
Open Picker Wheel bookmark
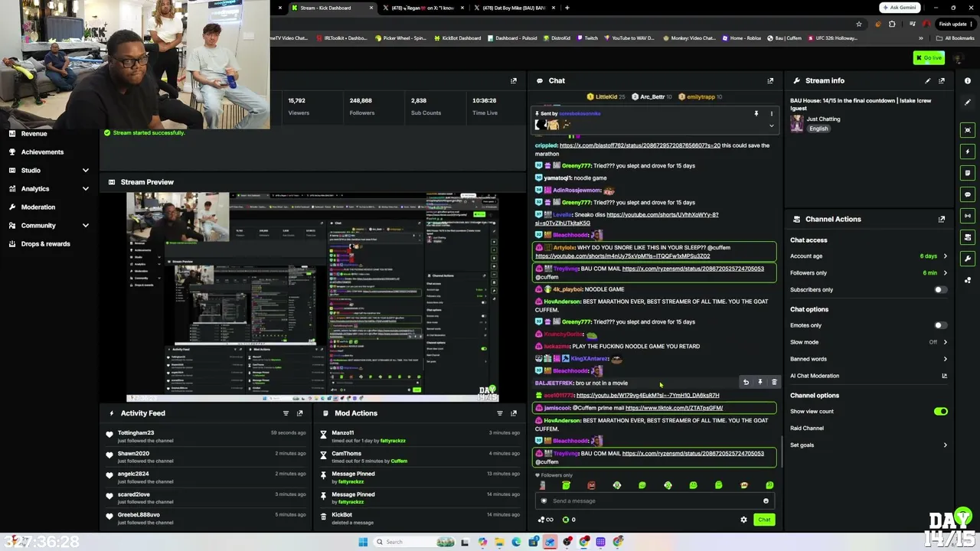[x=400, y=38]
